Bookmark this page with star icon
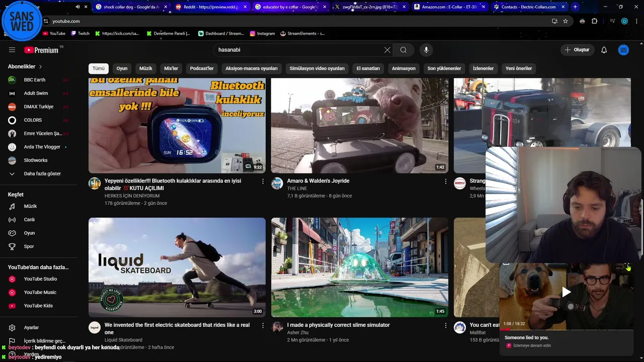Screen dimensions: 644x362 pos(566,21)
